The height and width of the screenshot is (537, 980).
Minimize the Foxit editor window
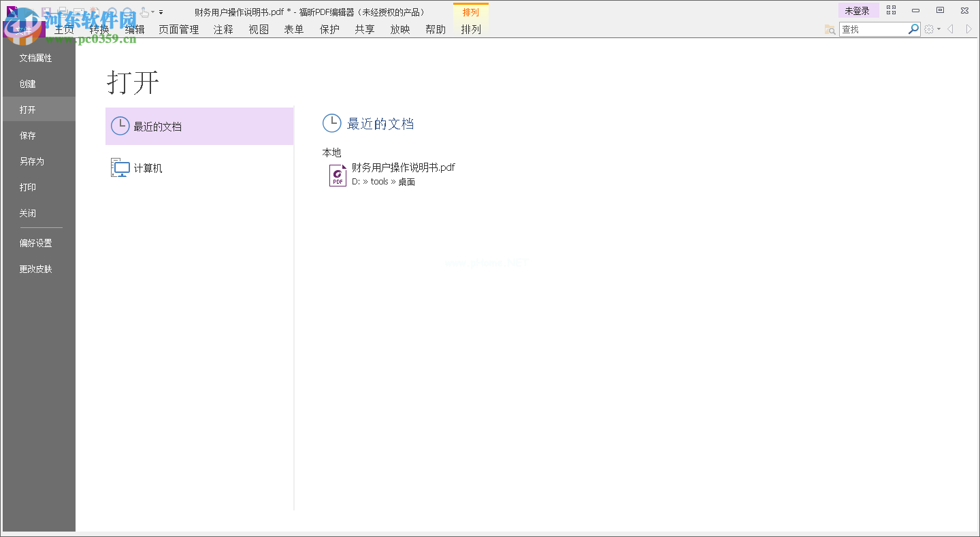(x=916, y=10)
